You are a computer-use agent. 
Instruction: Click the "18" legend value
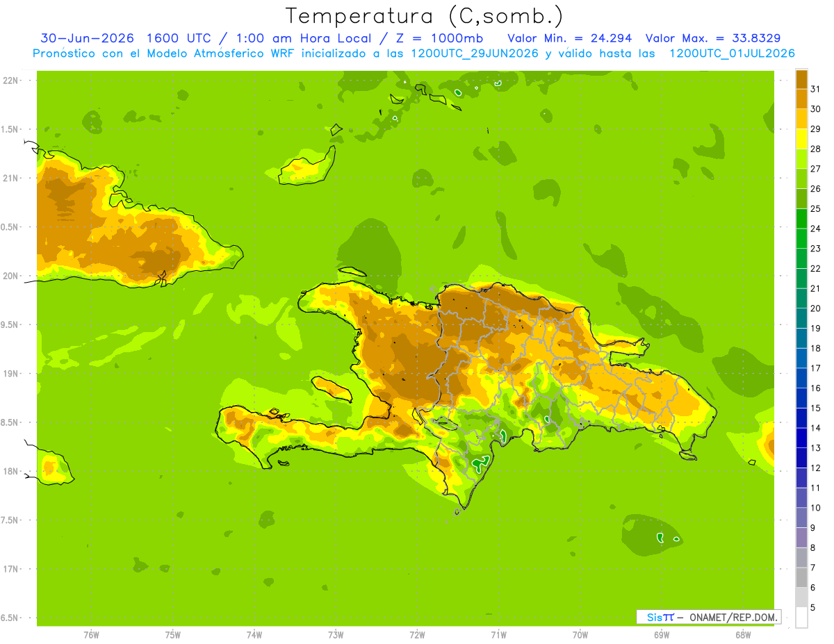pos(816,348)
